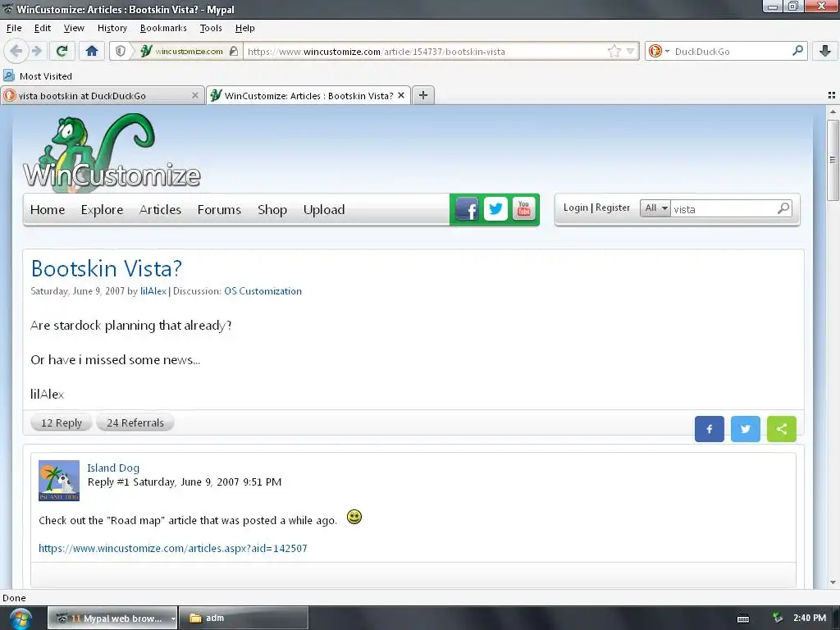Close the WinCustomize Bootskin Vista tab
840x630 pixels.
pyautogui.click(x=401, y=95)
